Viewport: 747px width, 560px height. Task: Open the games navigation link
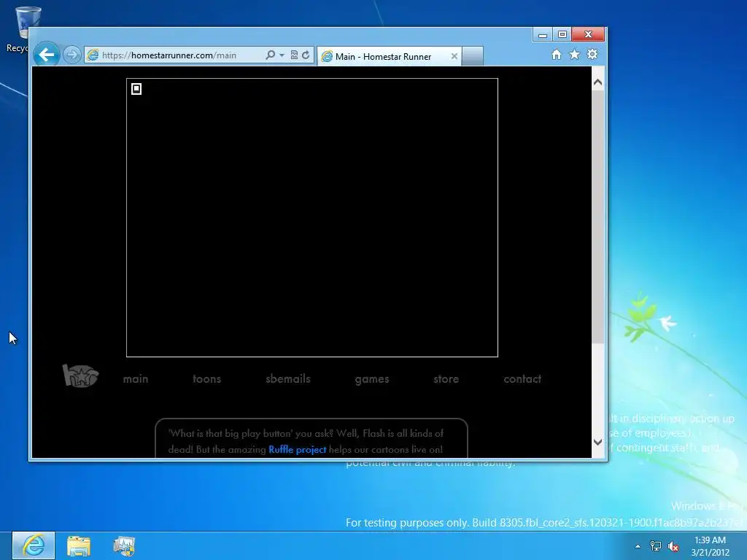click(x=371, y=379)
